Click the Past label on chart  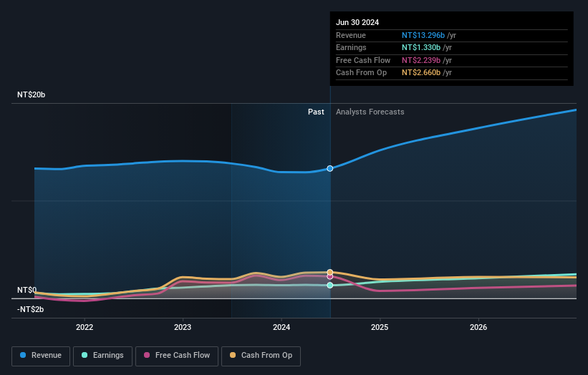pos(316,112)
